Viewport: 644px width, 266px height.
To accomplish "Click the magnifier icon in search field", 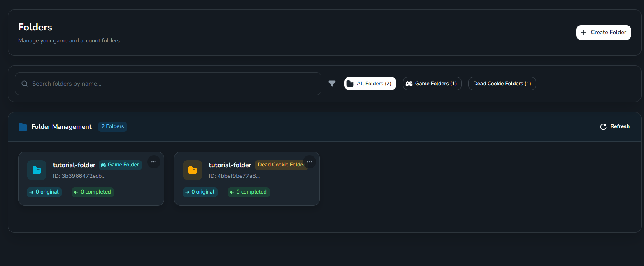I will point(25,84).
